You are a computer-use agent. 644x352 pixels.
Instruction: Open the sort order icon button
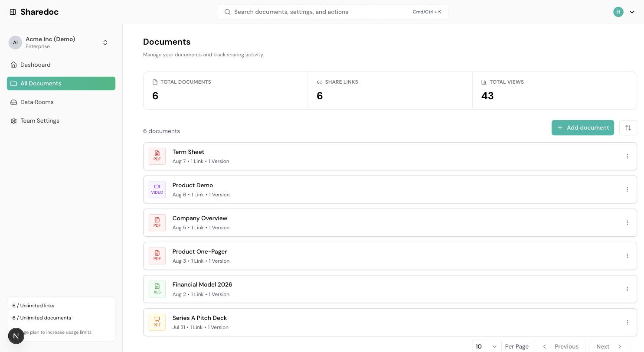tap(628, 127)
